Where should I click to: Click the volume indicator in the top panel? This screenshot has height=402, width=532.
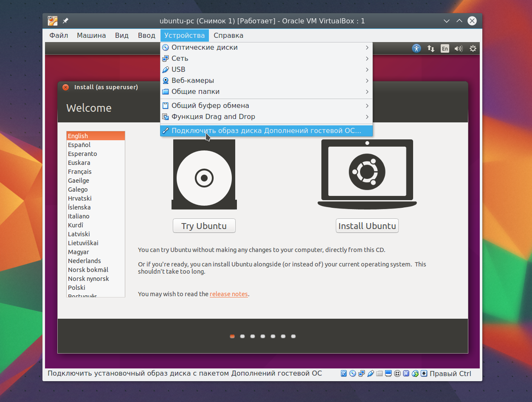pos(459,48)
